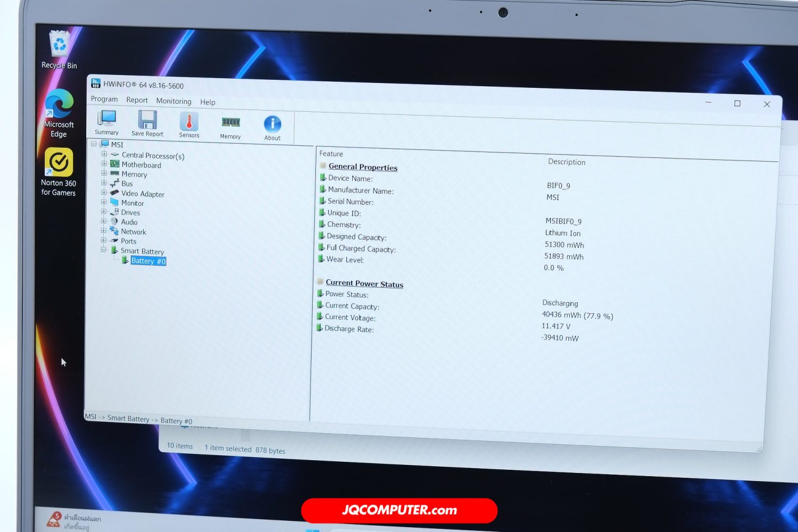The height and width of the screenshot is (532, 798).
Task: Click the Smart Battery node icon
Action: coord(114,250)
